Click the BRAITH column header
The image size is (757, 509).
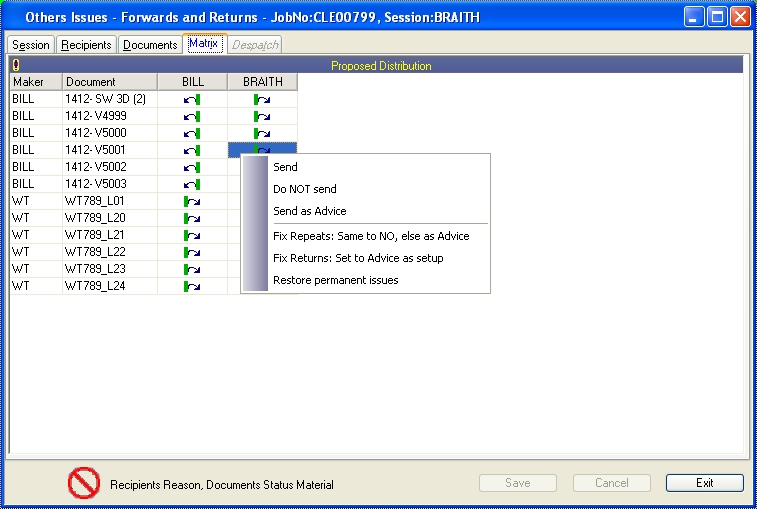pos(263,82)
